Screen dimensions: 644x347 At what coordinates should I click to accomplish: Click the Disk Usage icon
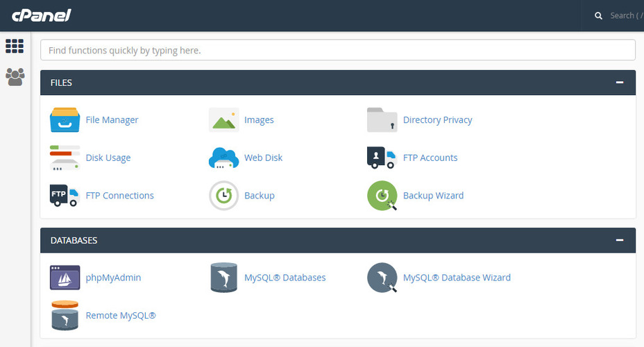coord(65,158)
